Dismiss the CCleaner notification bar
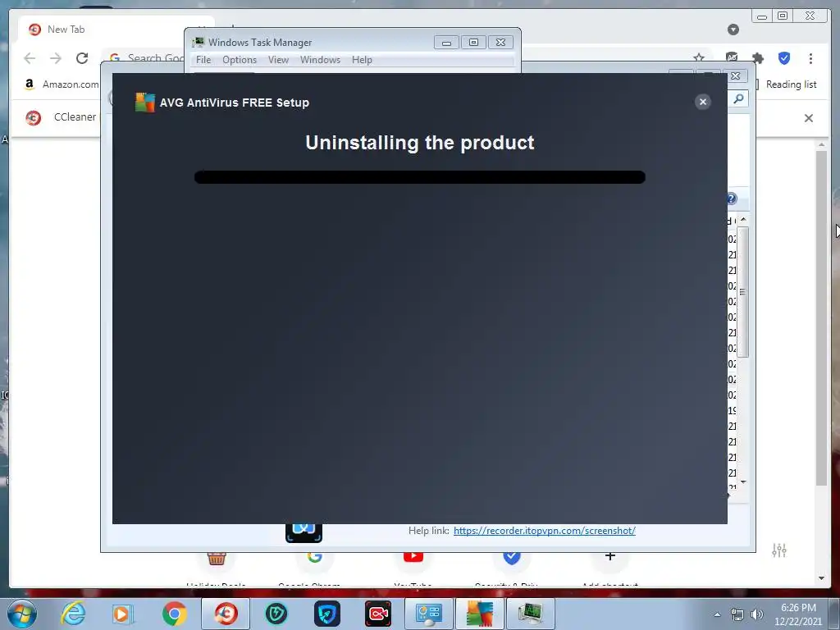Screen dimensions: 840x630 click(808, 118)
